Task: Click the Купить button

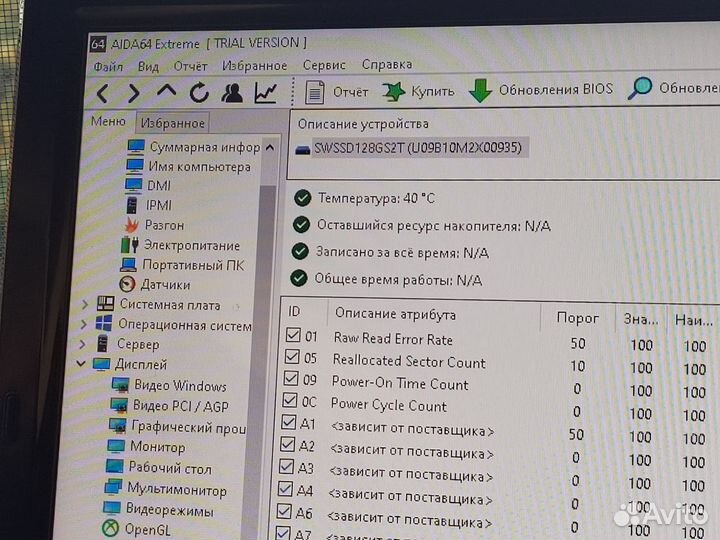Action: click(419, 91)
